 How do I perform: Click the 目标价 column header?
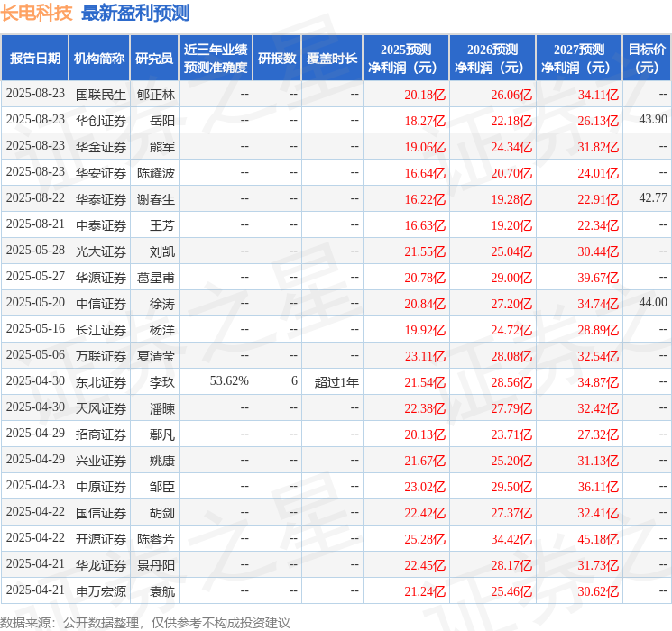[x=647, y=59]
